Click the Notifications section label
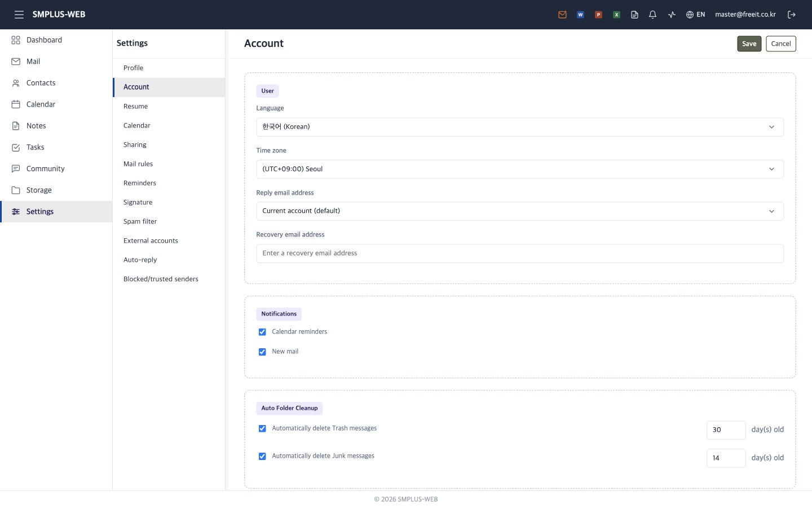 (x=279, y=314)
